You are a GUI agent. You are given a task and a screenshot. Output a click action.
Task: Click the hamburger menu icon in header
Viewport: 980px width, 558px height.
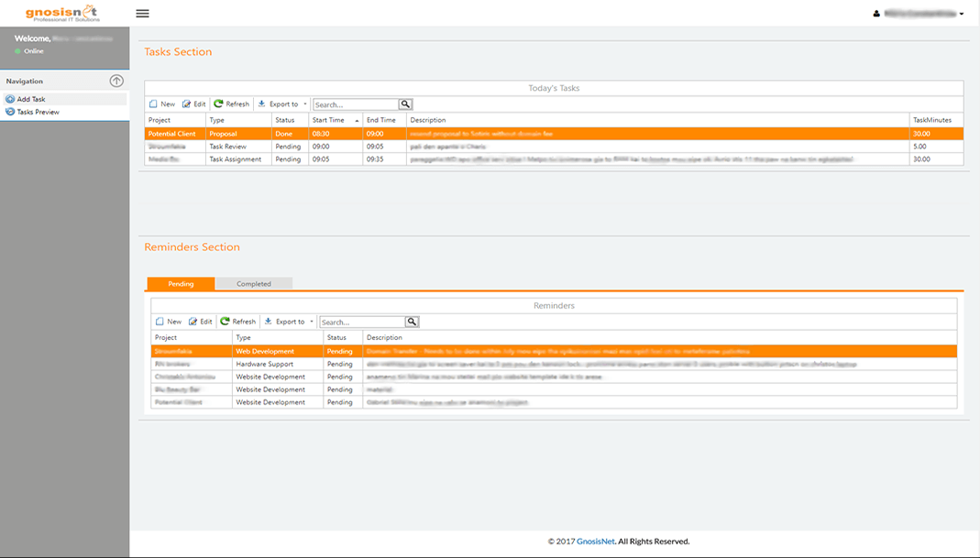tap(142, 14)
